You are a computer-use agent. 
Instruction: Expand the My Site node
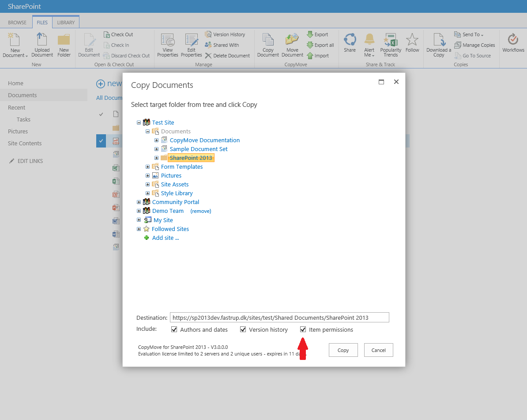[139, 219]
